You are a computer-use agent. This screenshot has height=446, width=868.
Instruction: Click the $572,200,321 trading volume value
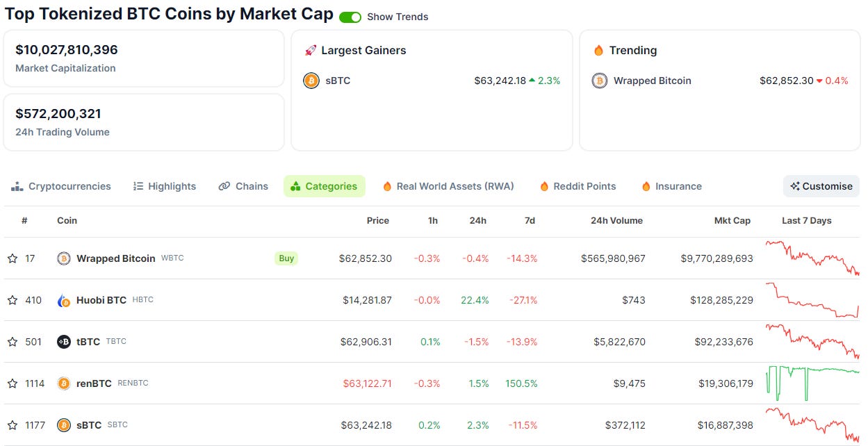58,114
